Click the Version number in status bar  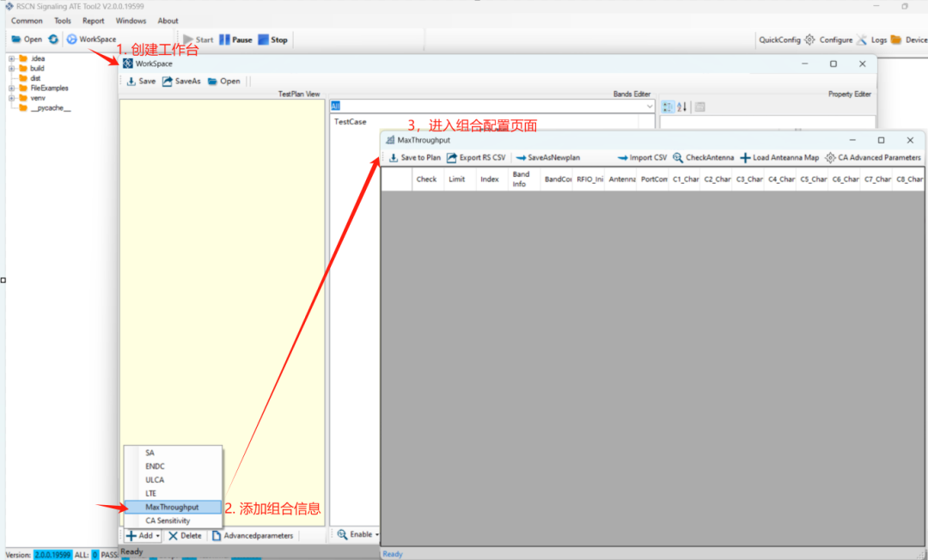(x=52, y=555)
